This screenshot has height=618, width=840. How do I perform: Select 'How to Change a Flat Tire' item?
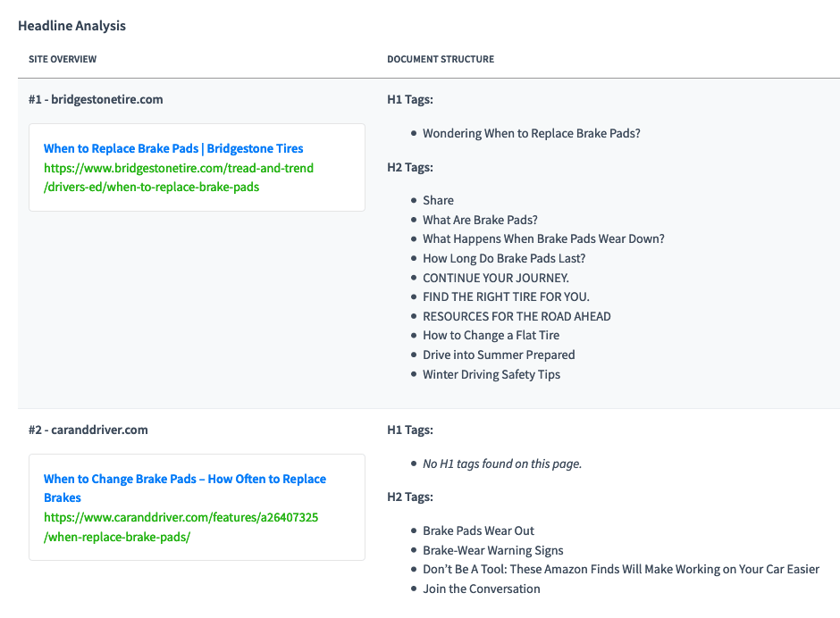pyautogui.click(x=491, y=335)
